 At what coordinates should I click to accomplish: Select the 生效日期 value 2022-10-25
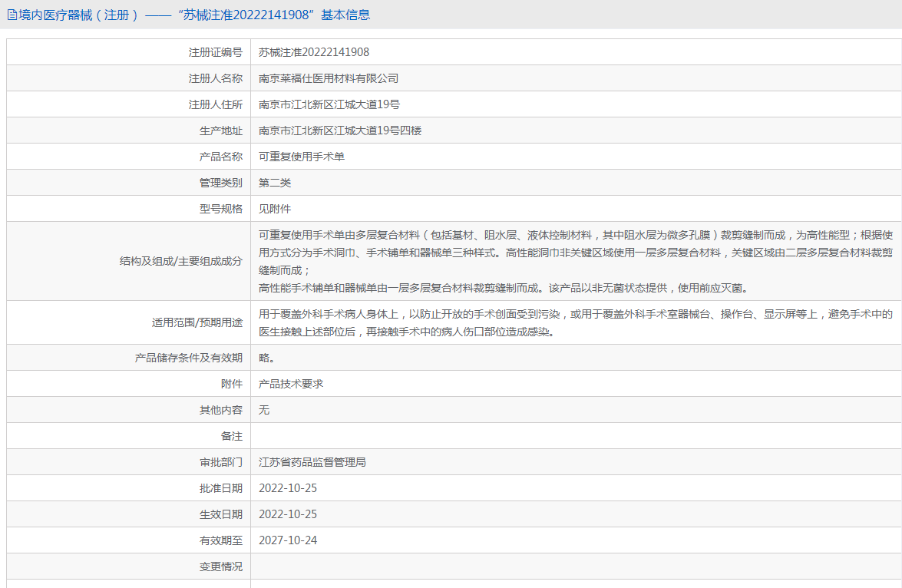pyautogui.click(x=288, y=514)
